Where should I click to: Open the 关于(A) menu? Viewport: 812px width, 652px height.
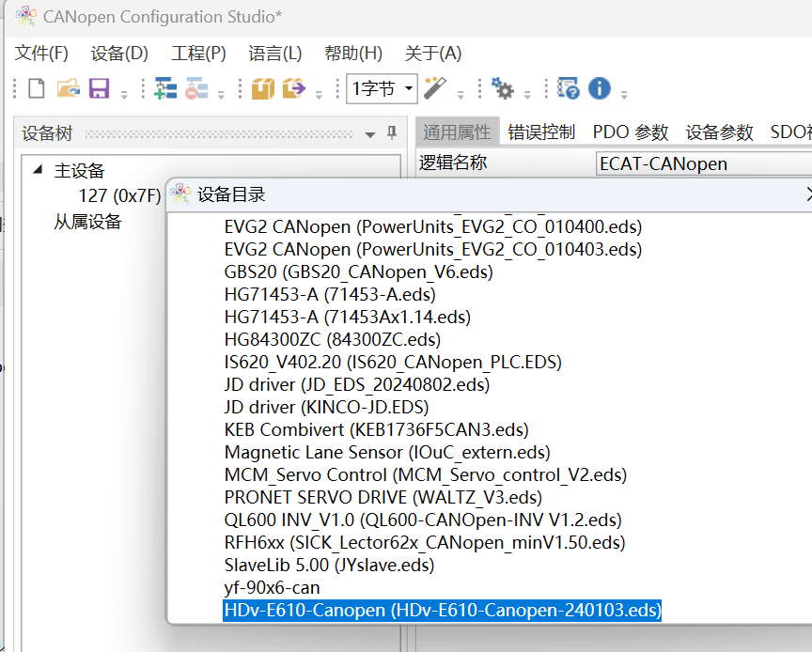click(433, 54)
